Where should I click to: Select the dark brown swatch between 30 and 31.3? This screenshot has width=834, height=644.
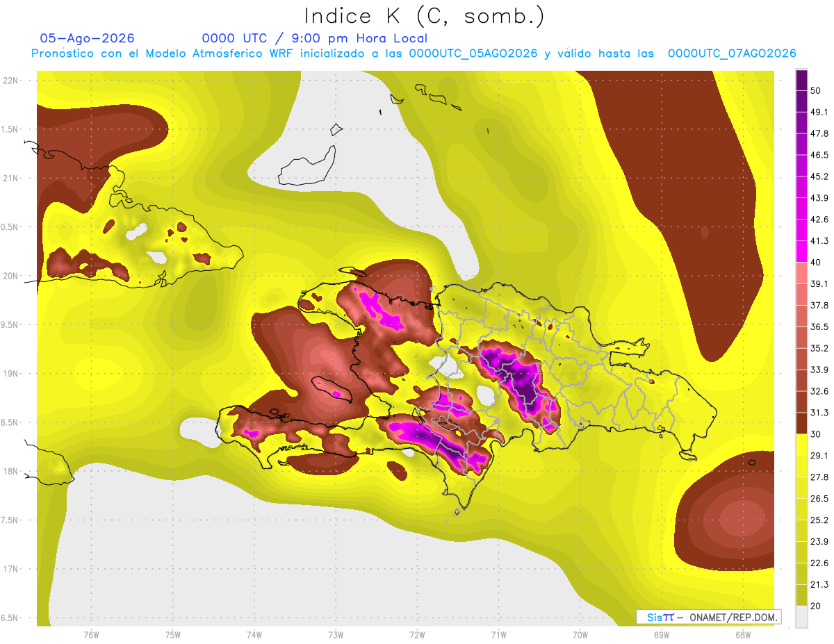pyautogui.click(x=801, y=422)
